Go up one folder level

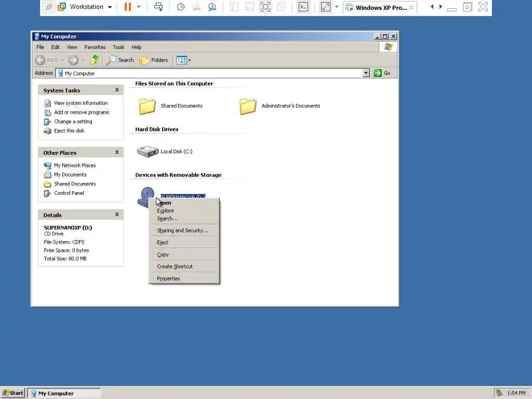tap(95, 60)
